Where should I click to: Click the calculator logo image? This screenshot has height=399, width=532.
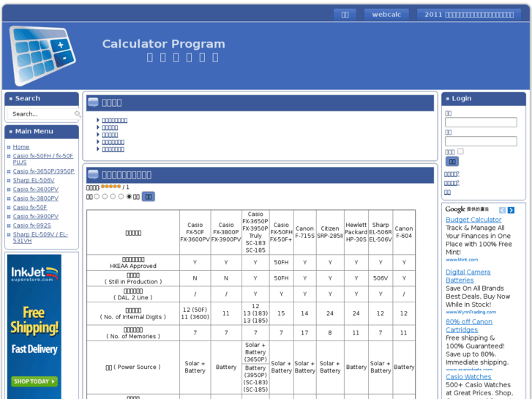42,56
